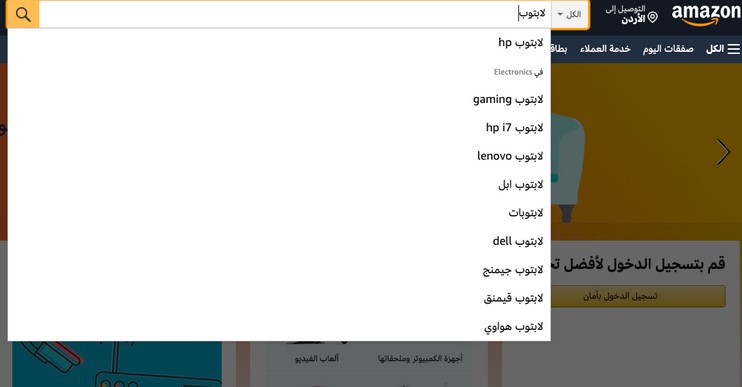The height and width of the screenshot is (387, 742).
Task: Choose suggestion لابتوب قيمنق
Action: click(x=279, y=299)
